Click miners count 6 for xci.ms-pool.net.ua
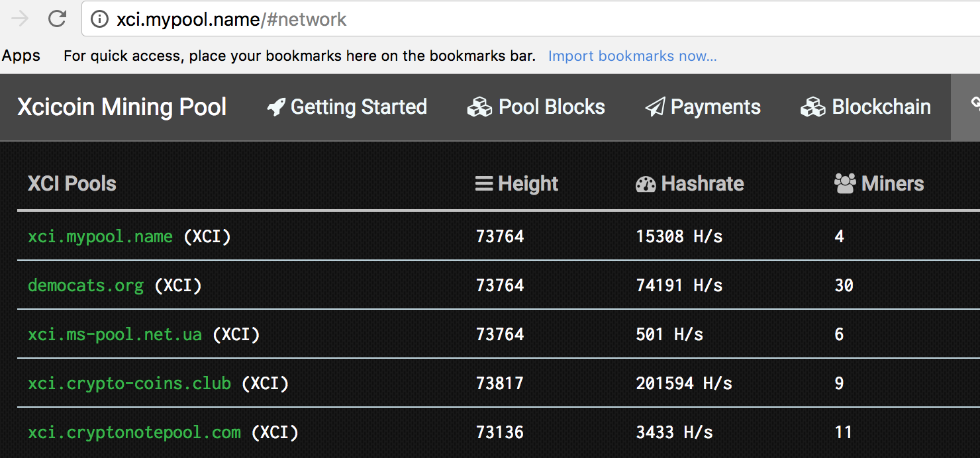The width and height of the screenshot is (980, 458). pos(839,334)
